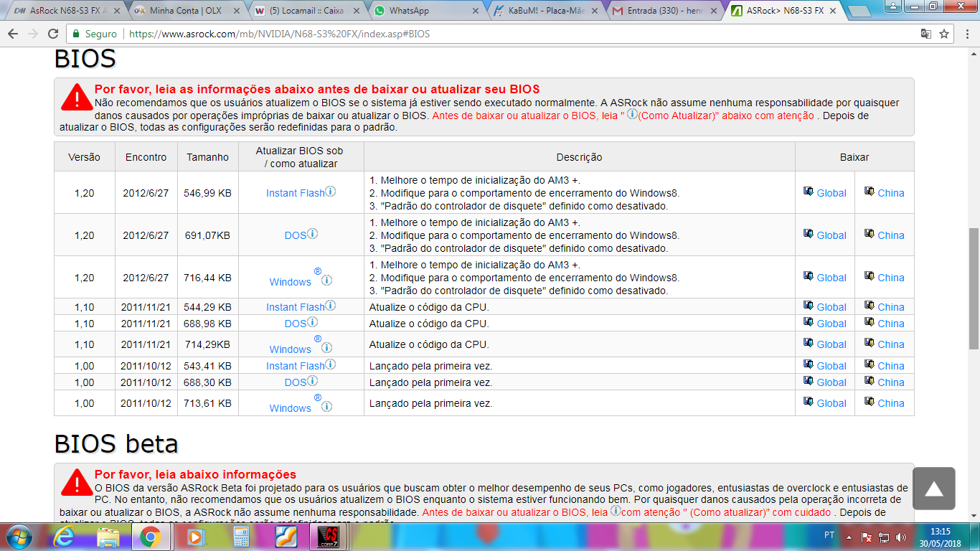
Task: Open the Windows Start menu
Action: pyautogui.click(x=19, y=537)
